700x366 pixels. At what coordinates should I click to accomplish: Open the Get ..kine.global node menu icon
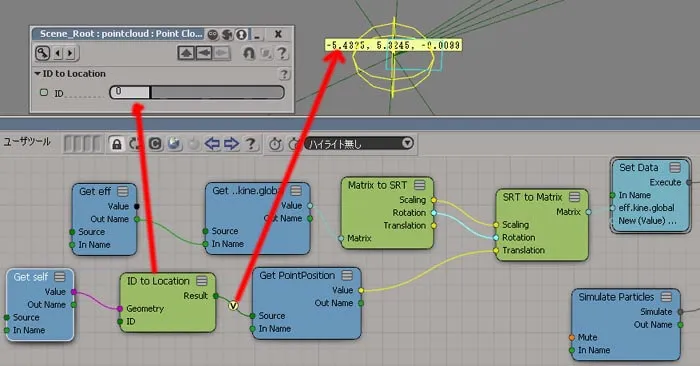(x=296, y=191)
